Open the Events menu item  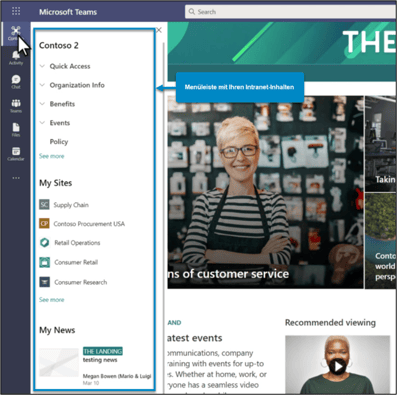pos(60,123)
